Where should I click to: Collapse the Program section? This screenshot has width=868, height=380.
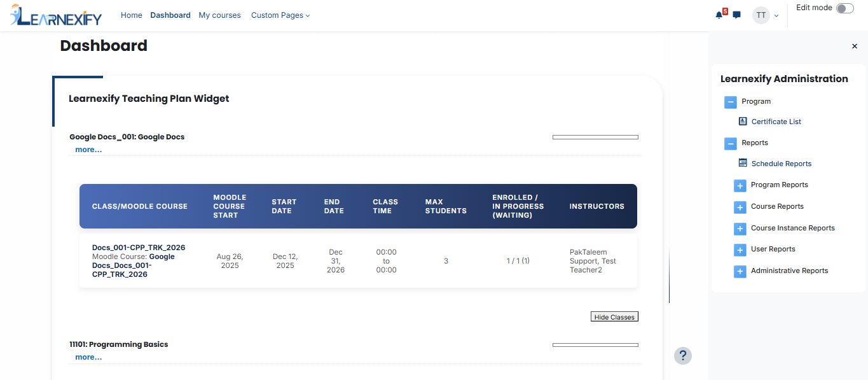tap(731, 102)
